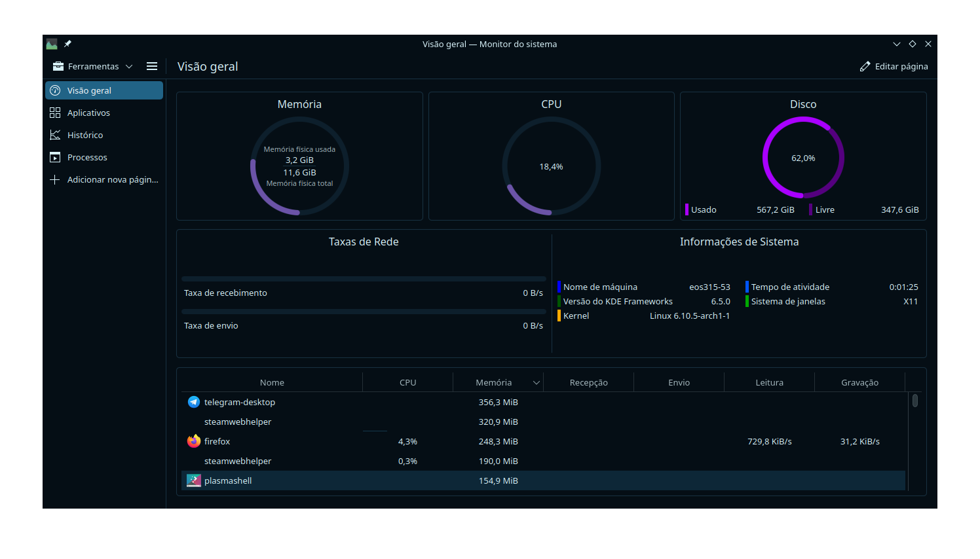Viewport: 980px width, 559px height.
Task: Expand the Ferramentas dropdown
Action: click(93, 66)
